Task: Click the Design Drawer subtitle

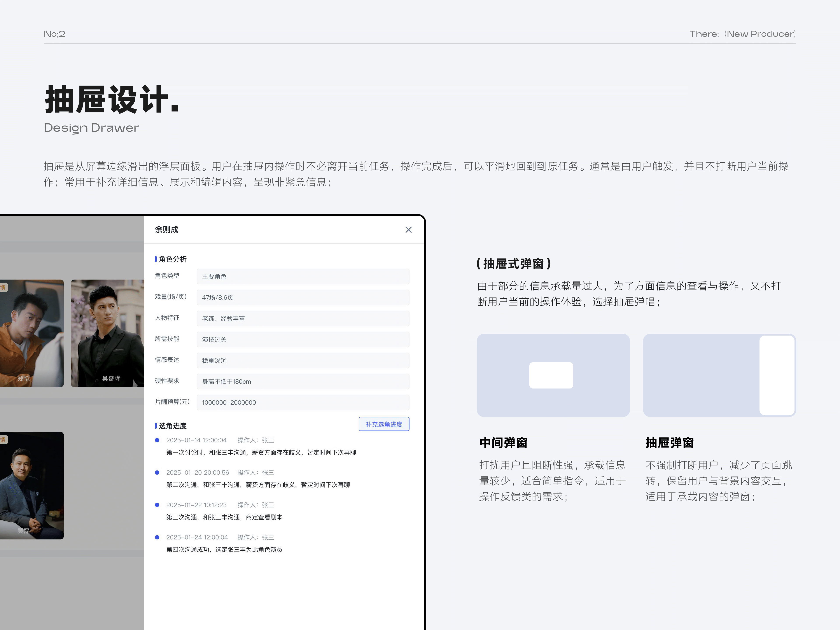Action: click(x=91, y=128)
